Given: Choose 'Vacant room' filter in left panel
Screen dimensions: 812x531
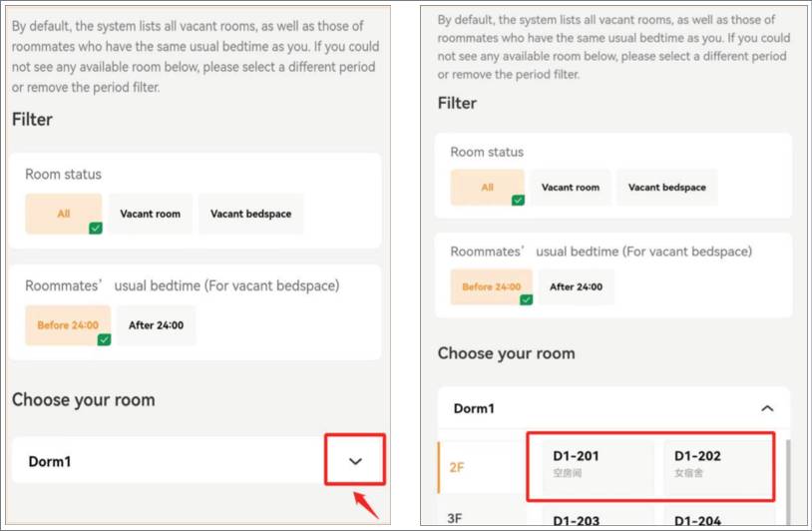Looking at the screenshot, I should click(151, 214).
